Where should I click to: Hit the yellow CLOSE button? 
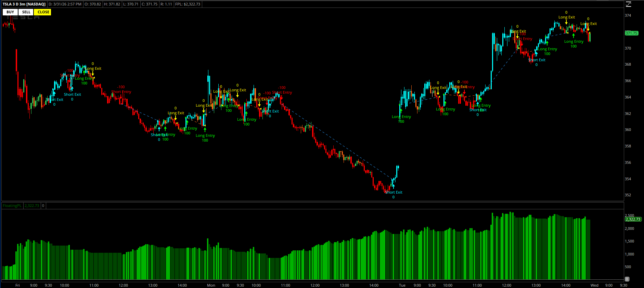point(43,12)
